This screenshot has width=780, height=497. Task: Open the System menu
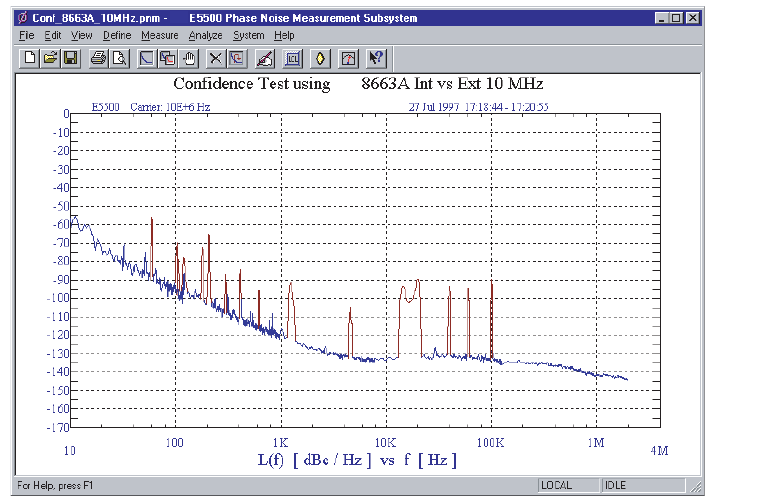click(x=249, y=35)
